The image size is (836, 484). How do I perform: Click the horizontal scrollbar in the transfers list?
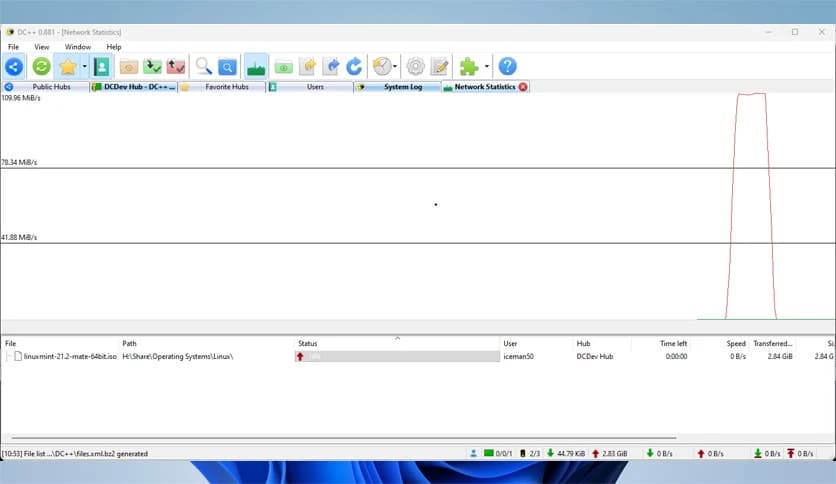point(344,438)
